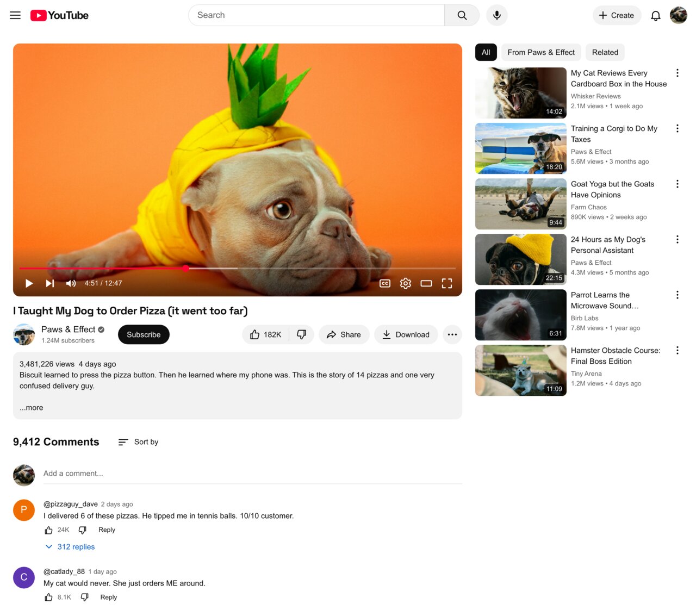Start voice search with microphone
The image size is (696, 616).
coord(497,15)
